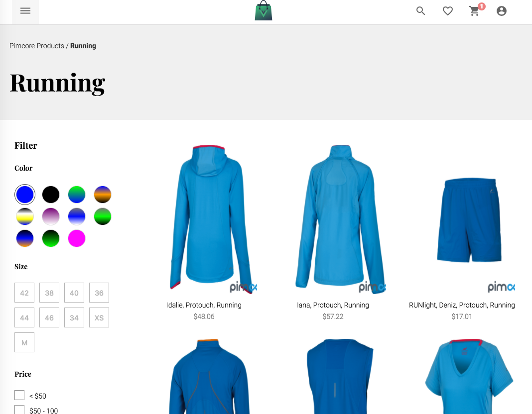
Task: Click the RUNlight Deniz product name
Action: coord(462,305)
